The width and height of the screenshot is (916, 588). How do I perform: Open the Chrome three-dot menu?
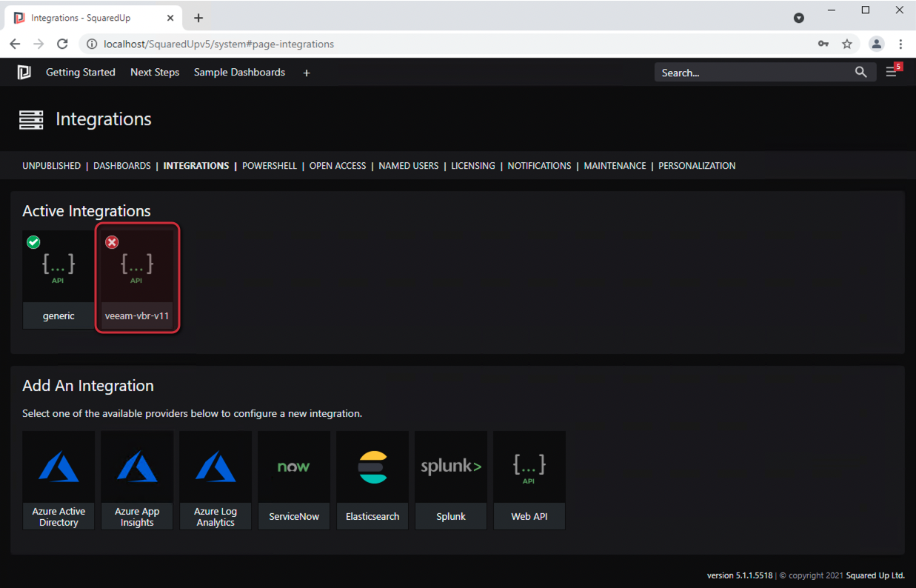click(x=900, y=44)
